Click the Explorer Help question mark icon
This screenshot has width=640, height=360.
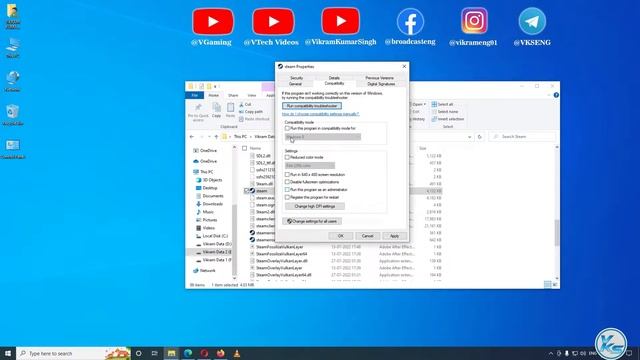(556, 95)
